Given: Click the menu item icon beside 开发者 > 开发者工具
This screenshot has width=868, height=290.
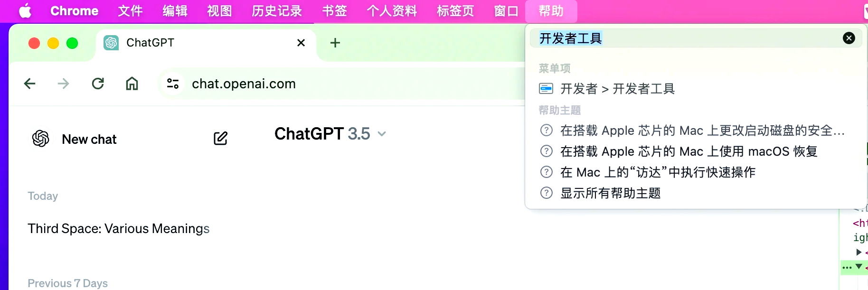Looking at the screenshot, I should [x=546, y=89].
